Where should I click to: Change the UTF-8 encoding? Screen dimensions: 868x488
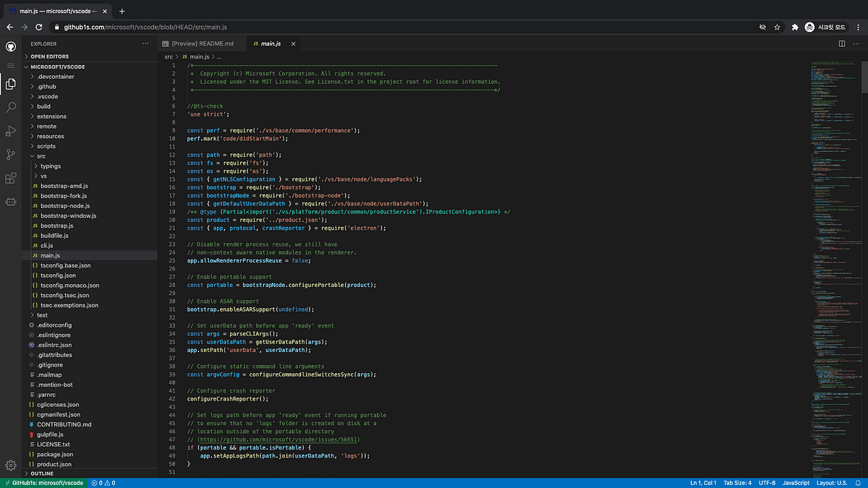pos(767,483)
